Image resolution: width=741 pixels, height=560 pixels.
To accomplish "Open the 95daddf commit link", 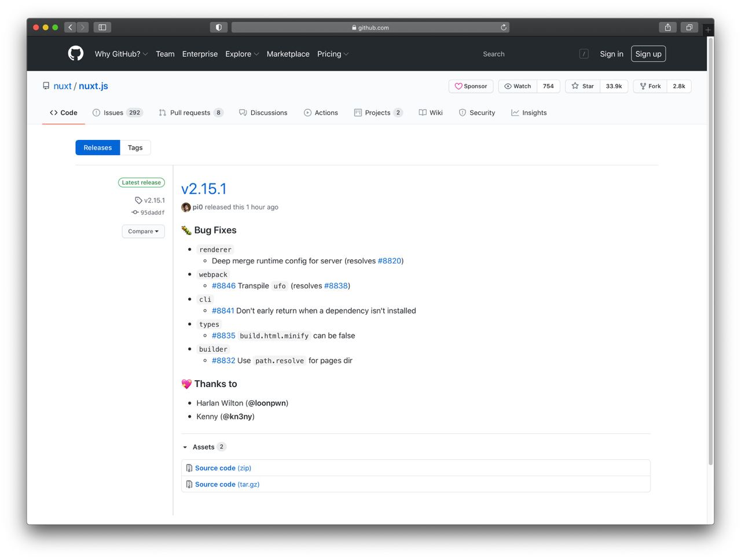I will click(152, 212).
